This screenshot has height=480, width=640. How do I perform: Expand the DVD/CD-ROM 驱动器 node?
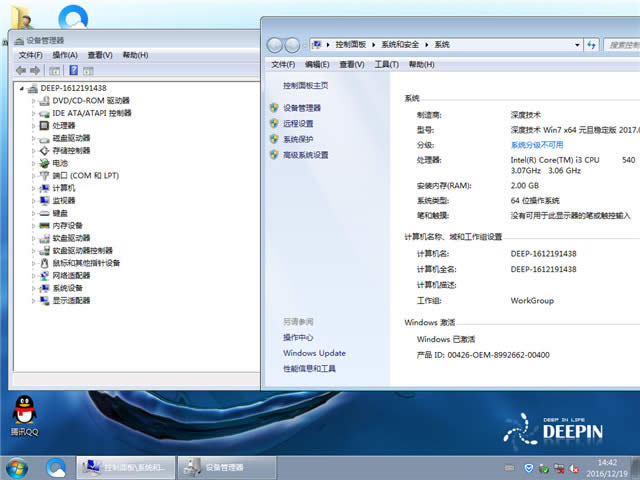[x=33, y=101]
